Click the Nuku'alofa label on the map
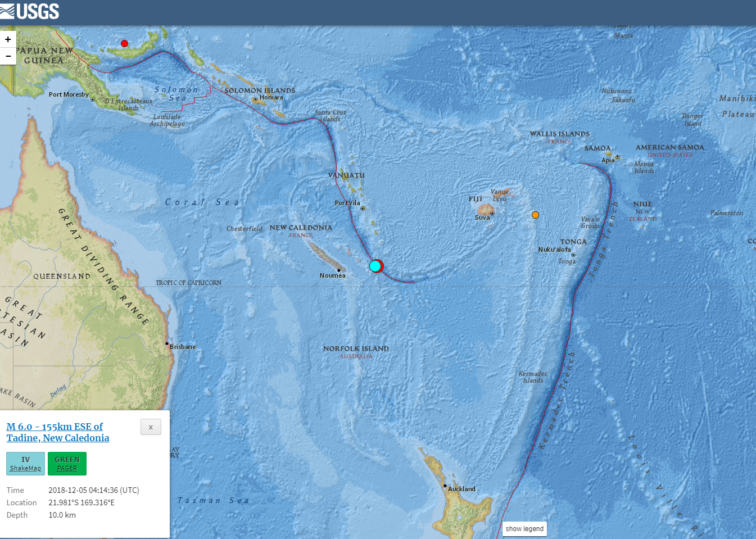Viewport: 756px width, 539px height. [554, 250]
